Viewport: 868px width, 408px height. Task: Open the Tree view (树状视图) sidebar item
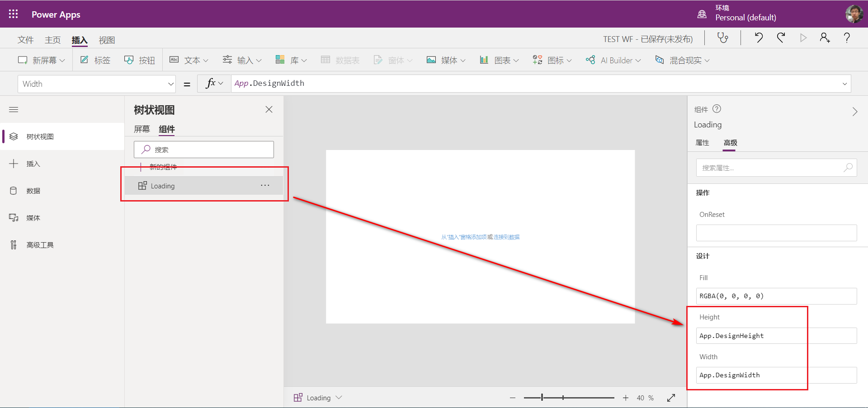(62, 136)
